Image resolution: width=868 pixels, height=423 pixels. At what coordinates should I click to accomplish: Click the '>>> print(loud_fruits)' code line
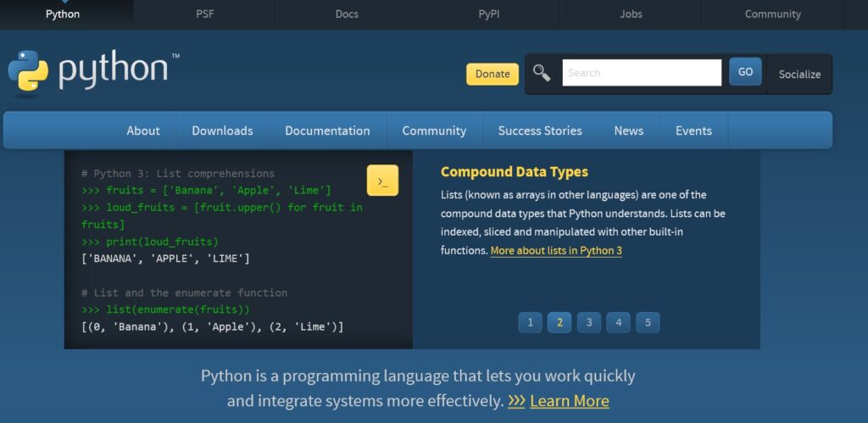pos(150,242)
